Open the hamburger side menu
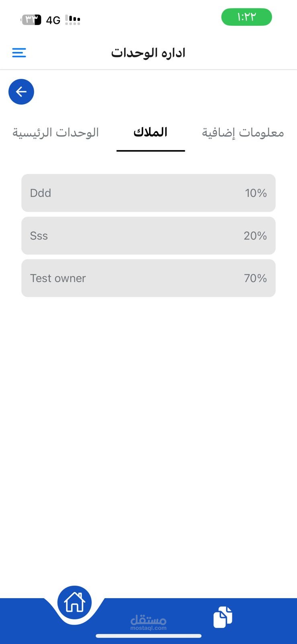 click(19, 53)
